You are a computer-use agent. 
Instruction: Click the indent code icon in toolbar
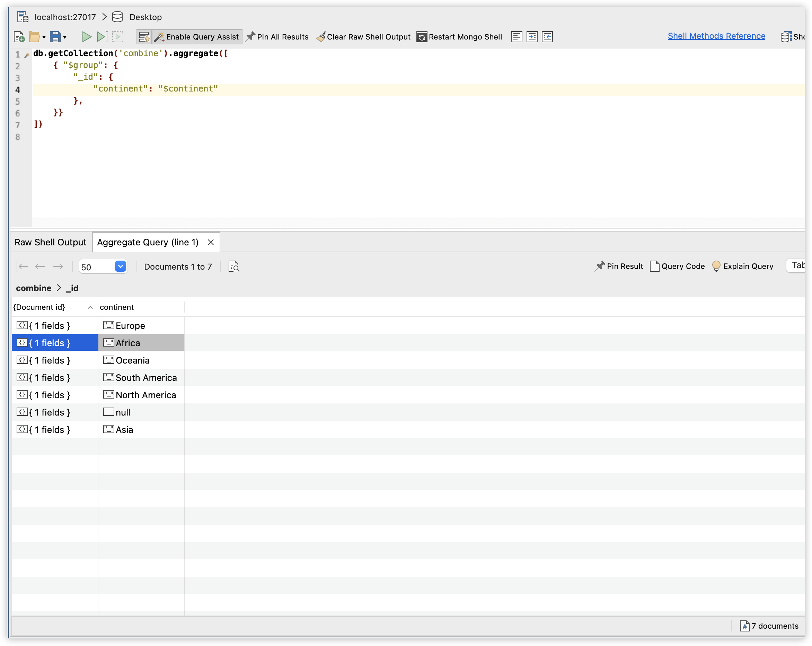532,37
